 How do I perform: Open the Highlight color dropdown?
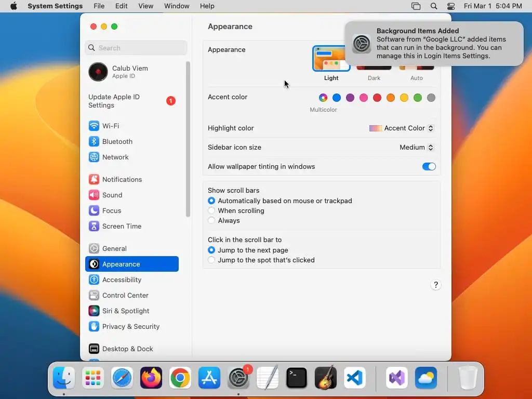[402, 128]
